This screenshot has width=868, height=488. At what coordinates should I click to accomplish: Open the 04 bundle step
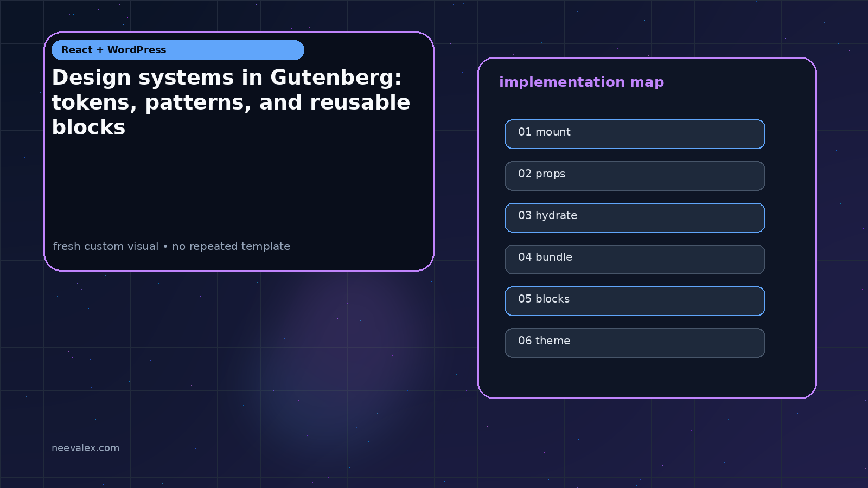(635, 259)
